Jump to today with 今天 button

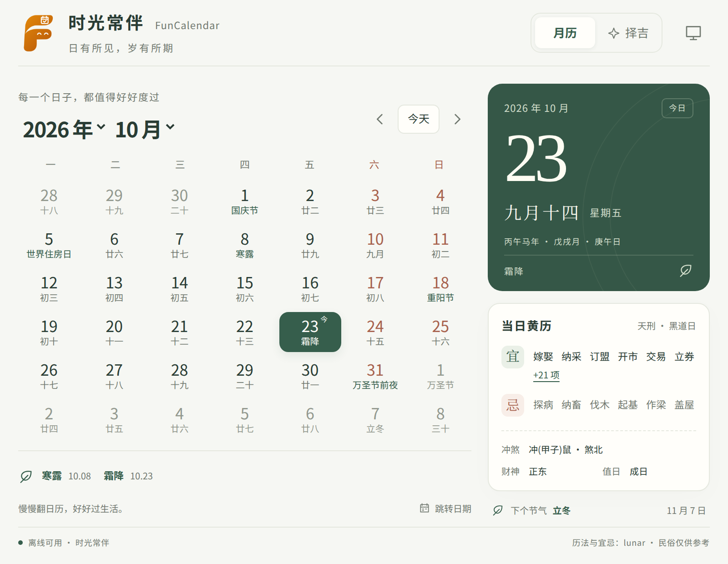tap(419, 119)
